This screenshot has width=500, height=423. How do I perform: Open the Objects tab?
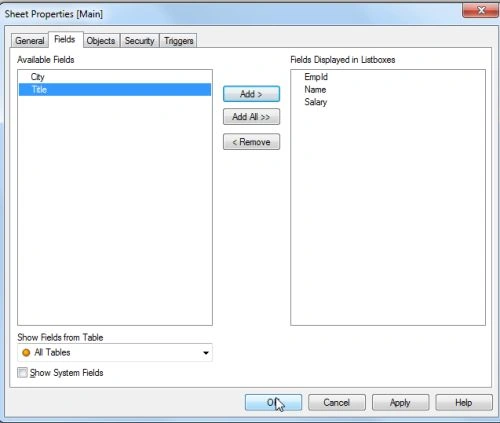point(101,41)
